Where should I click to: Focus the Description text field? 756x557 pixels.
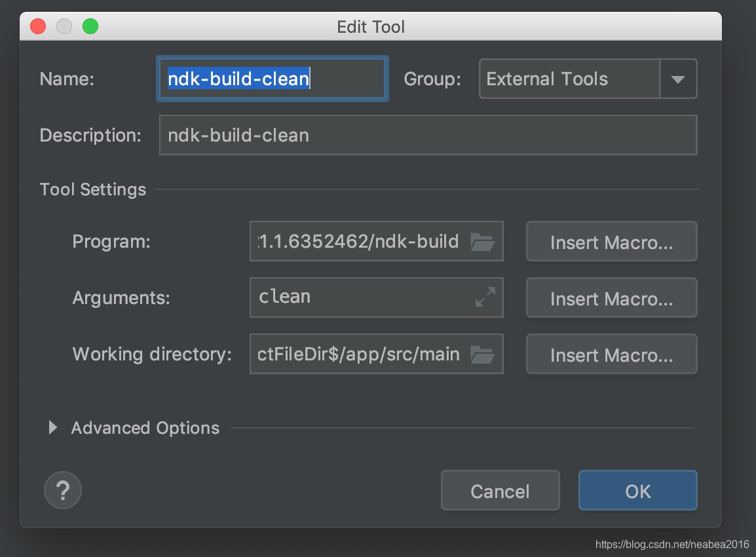[x=427, y=136]
